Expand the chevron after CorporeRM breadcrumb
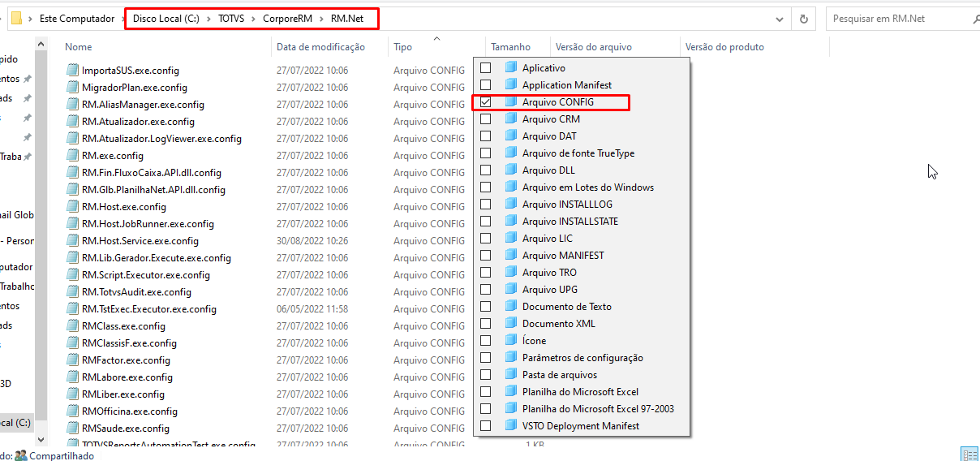Image resolution: width=980 pixels, height=461 pixels. click(322, 19)
